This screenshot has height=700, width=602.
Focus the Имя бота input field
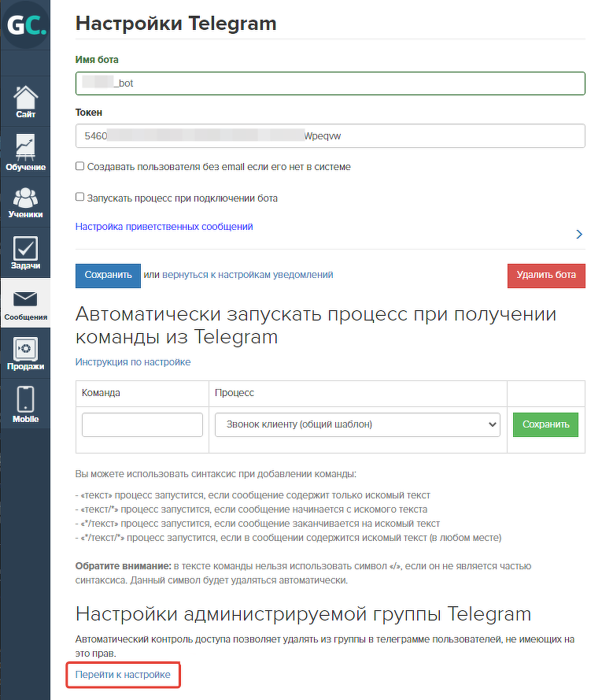click(331, 83)
